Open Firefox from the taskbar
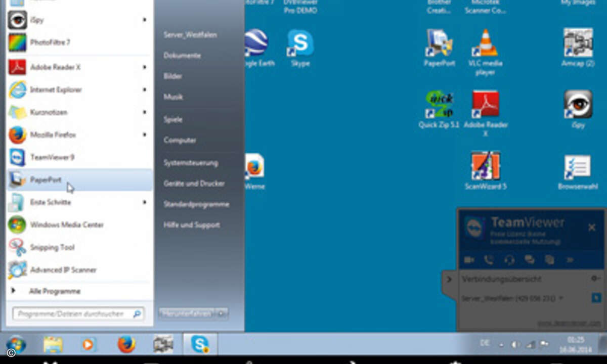Screen dimensions: 607x364 [126, 345]
